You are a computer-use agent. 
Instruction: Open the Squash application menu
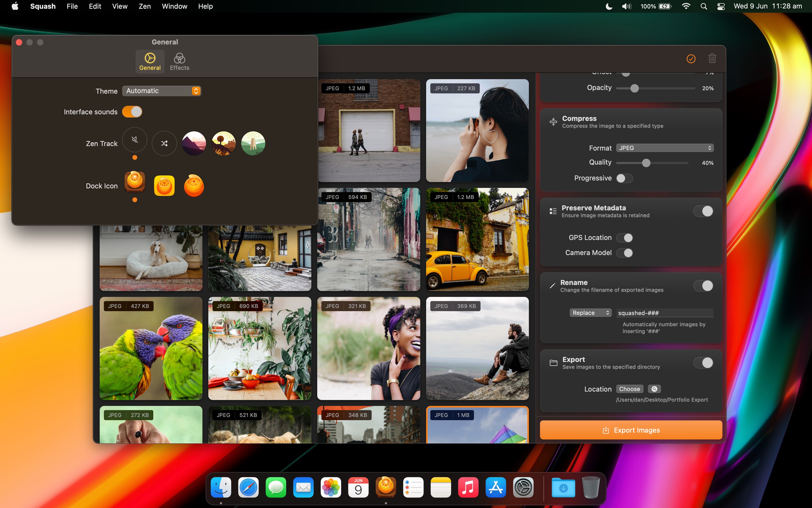(43, 6)
